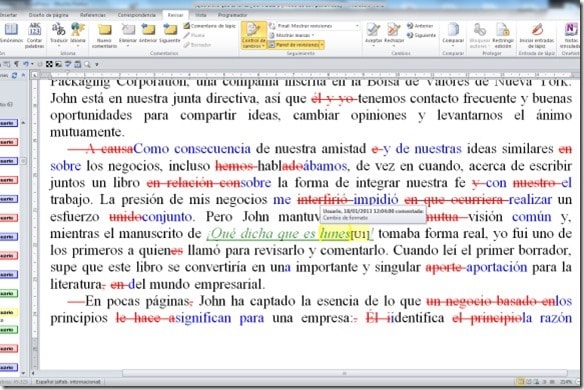Jump to Anterior change in Cambios group

pos(420,26)
